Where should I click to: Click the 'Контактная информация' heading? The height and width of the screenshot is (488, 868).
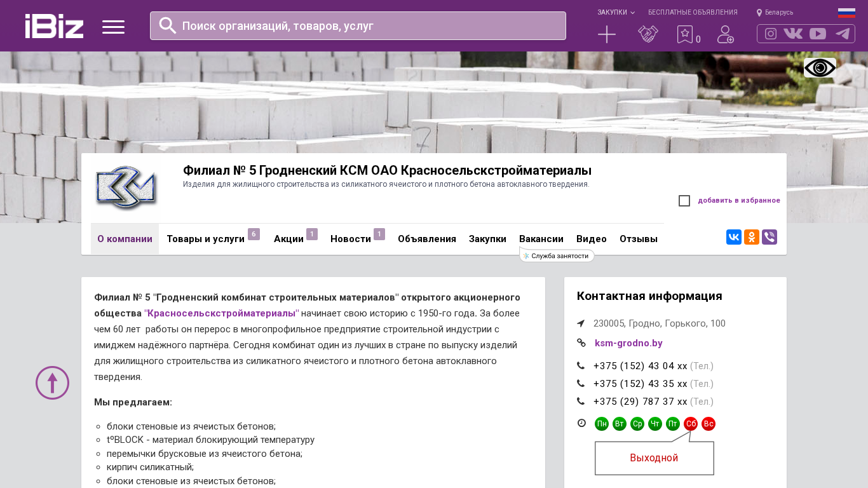649,296
